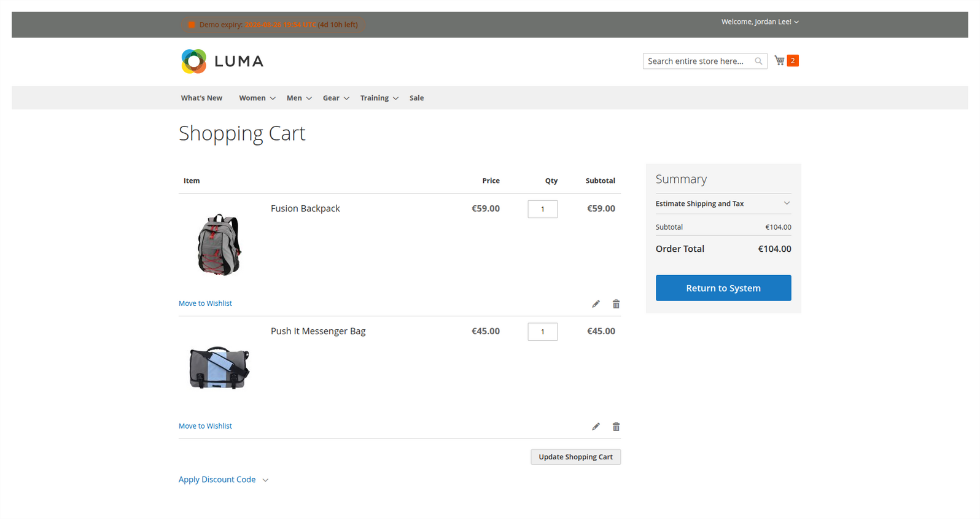Open the What's New page

(201, 98)
